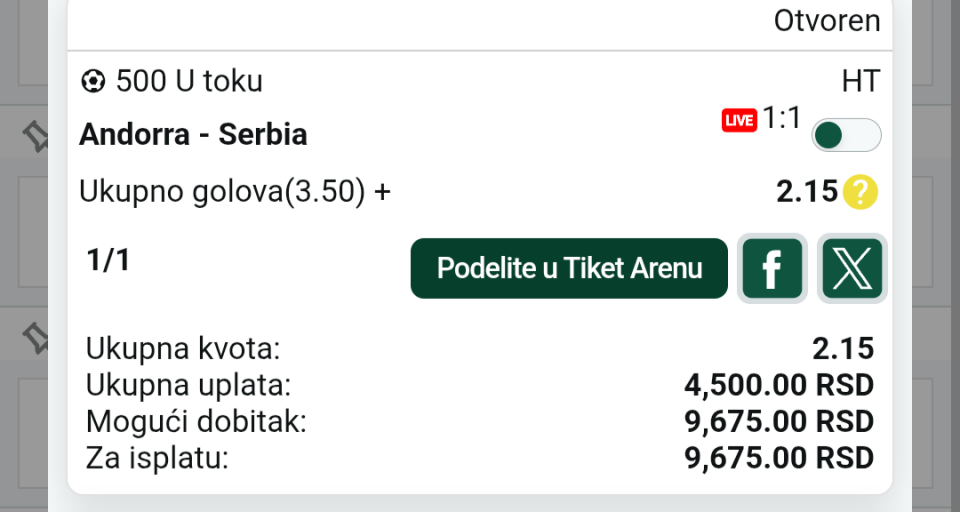Share ticket on X (Twitter)

(852, 268)
